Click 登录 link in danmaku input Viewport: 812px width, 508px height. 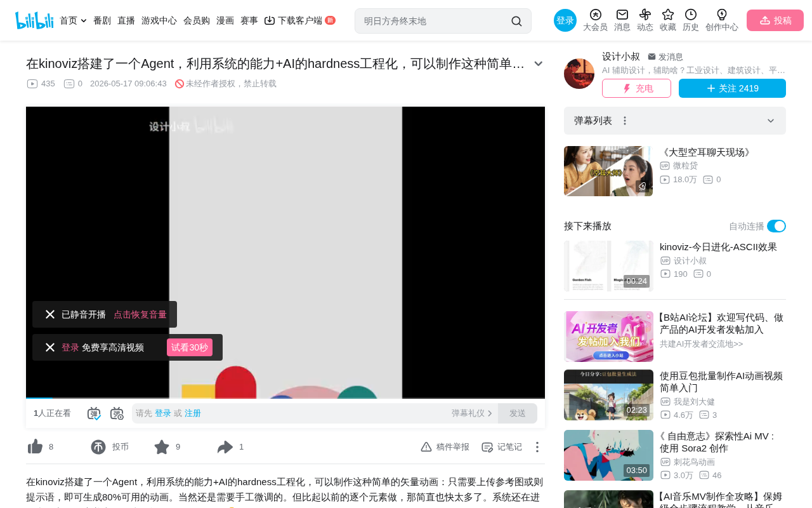click(x=163, y=413)
